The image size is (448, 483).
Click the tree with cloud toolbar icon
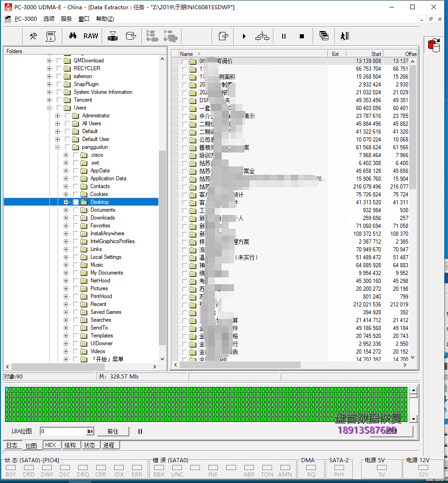170,36
